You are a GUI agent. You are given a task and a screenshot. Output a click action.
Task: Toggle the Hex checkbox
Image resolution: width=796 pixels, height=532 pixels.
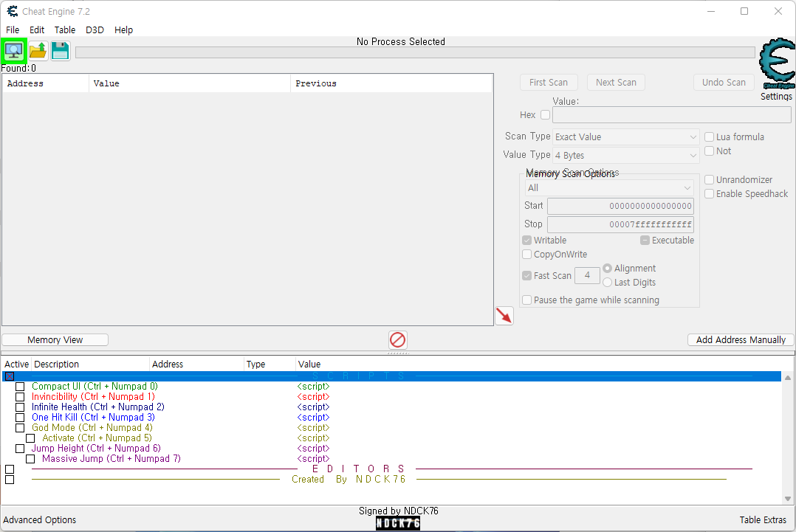(x=545, y=115)
